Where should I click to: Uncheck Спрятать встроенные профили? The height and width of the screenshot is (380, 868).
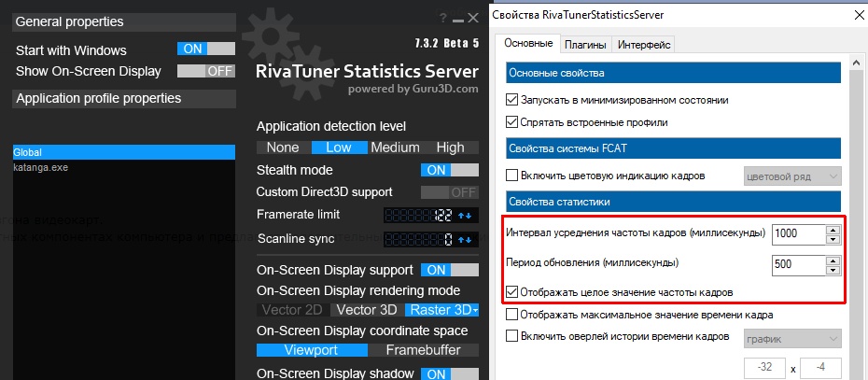tap(511, 122)
